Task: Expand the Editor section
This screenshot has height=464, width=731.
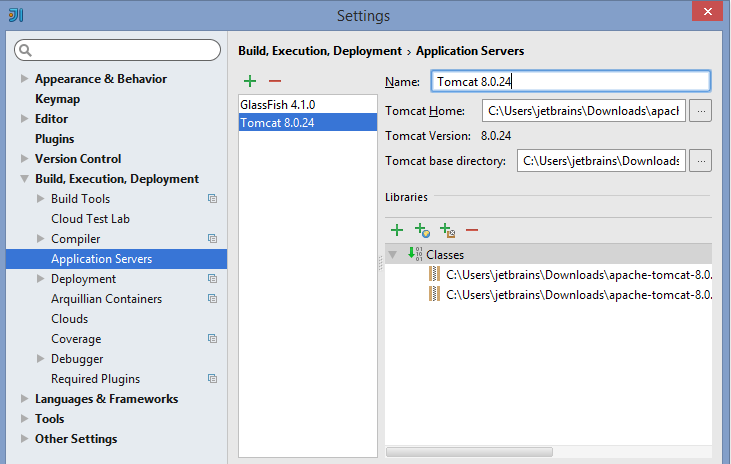Action: 24,118
